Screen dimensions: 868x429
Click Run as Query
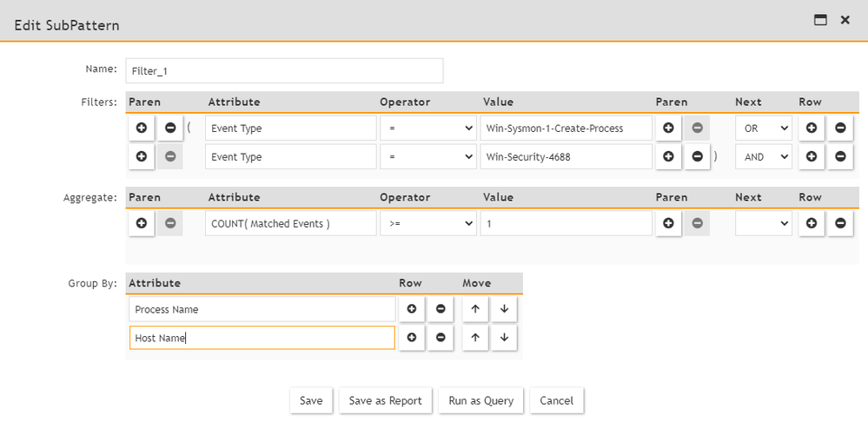[x=480, y=400]
